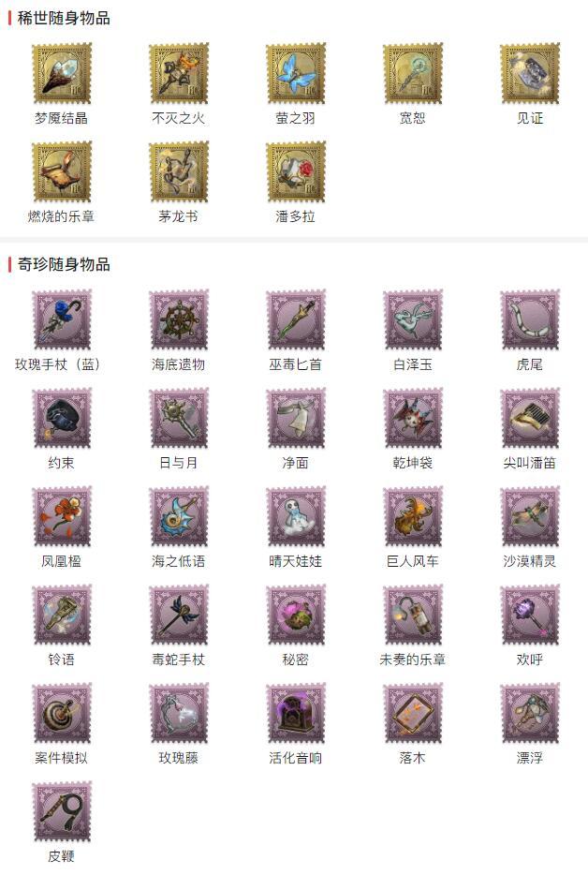Pick the 晴天娃娃 doll stamp icon
Screen dimensions: 588x875
(x=296, y=517)
